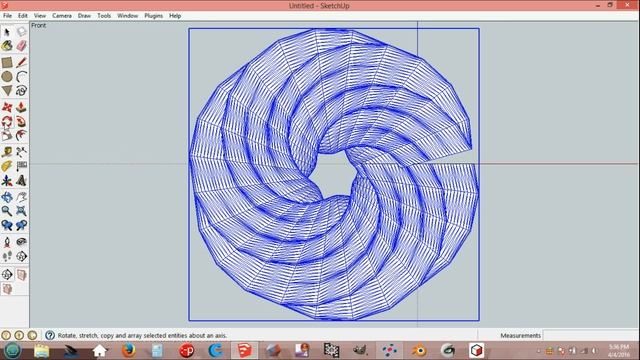
Task: Select the Text label tool
Action: [22, 166]
